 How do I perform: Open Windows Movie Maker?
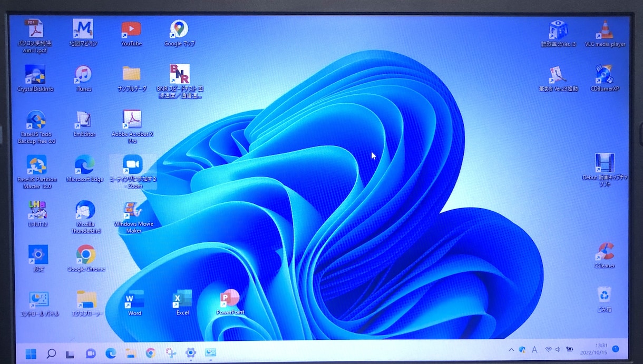[x=133, y=217]
